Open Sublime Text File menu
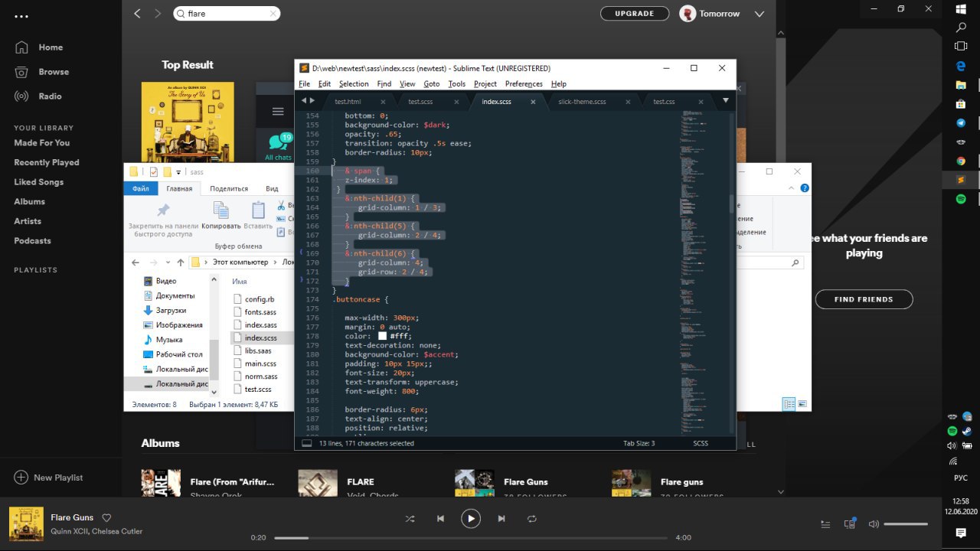Image resolution: width=980 pixels, height=551 pixels. [305, 83]
